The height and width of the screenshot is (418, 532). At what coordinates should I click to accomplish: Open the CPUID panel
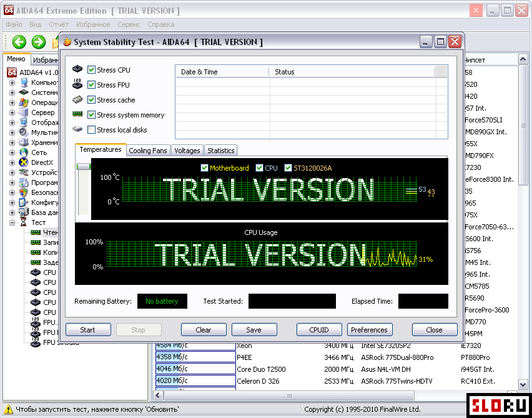click(x=319, y=330)
